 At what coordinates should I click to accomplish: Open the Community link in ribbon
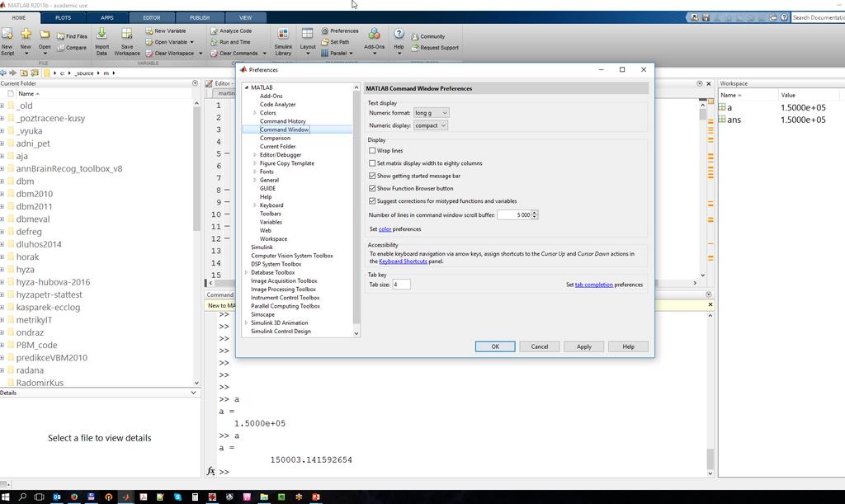tap(428, 36)
